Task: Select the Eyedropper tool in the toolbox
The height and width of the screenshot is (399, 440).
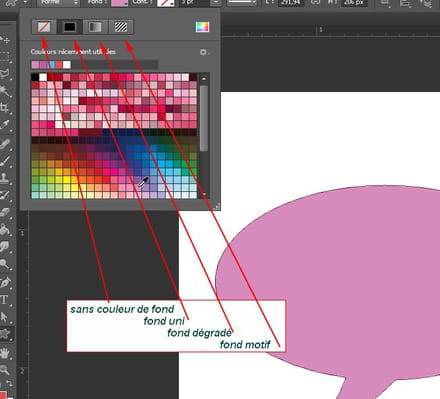Action: 5,125
